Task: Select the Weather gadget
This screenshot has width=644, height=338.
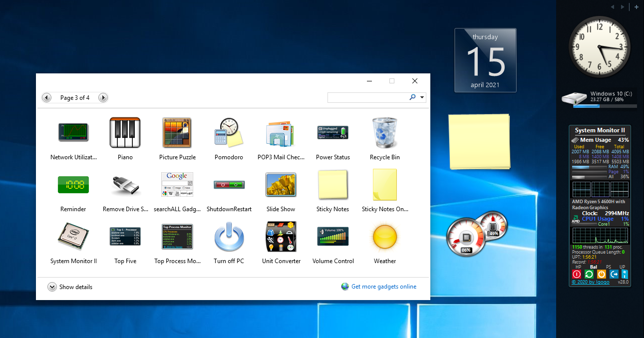Action: [384, 237]
